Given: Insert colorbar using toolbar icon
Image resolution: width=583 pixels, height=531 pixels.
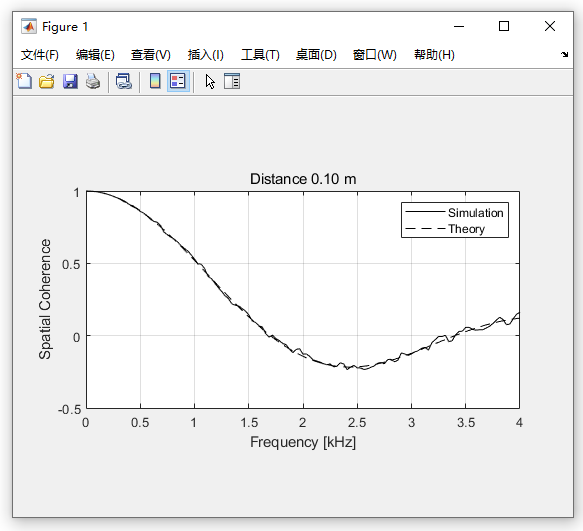Looking at the screenshot, I should [155, 81].
